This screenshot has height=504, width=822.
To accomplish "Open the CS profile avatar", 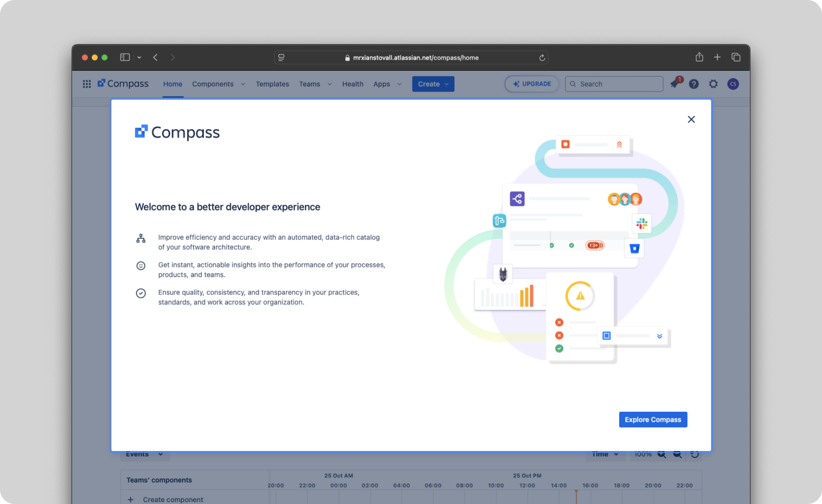I will click(733, 84).
